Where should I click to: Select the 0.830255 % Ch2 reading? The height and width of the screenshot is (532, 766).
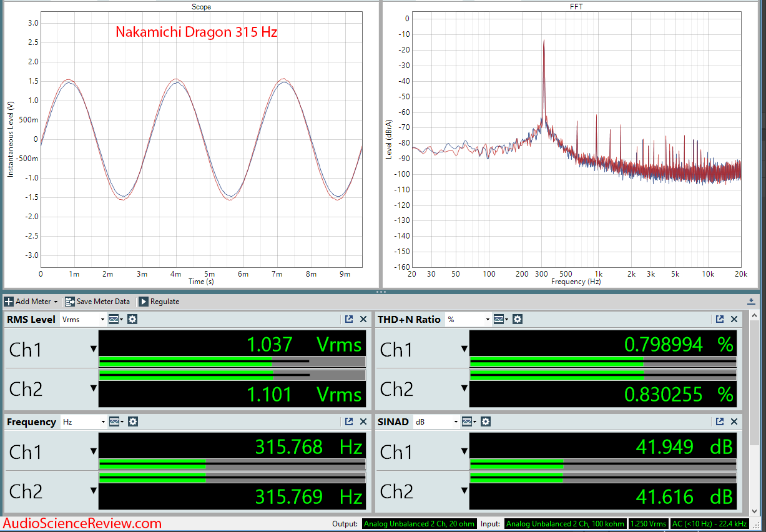point(679,394)
